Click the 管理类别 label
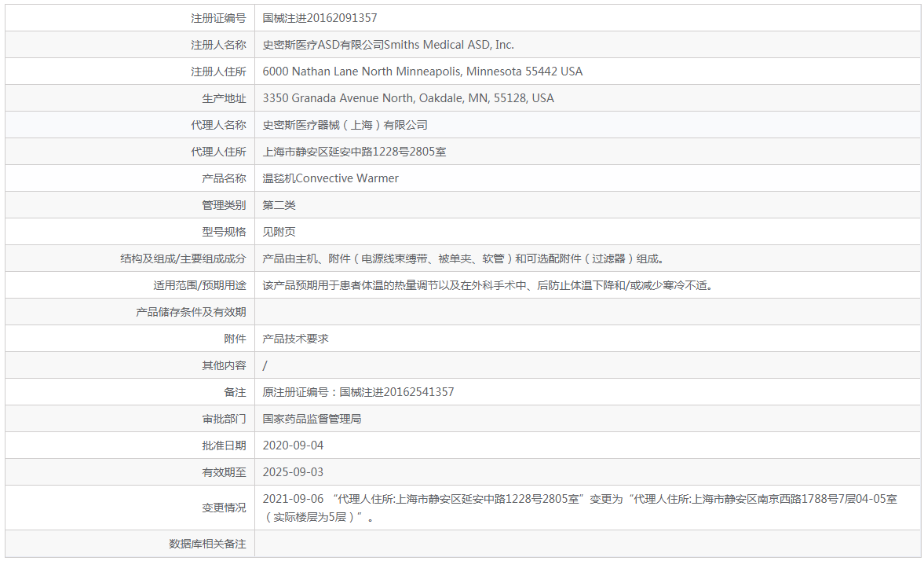Image resolution: width=924 pixels, height=561 pixels. point(224,205)
